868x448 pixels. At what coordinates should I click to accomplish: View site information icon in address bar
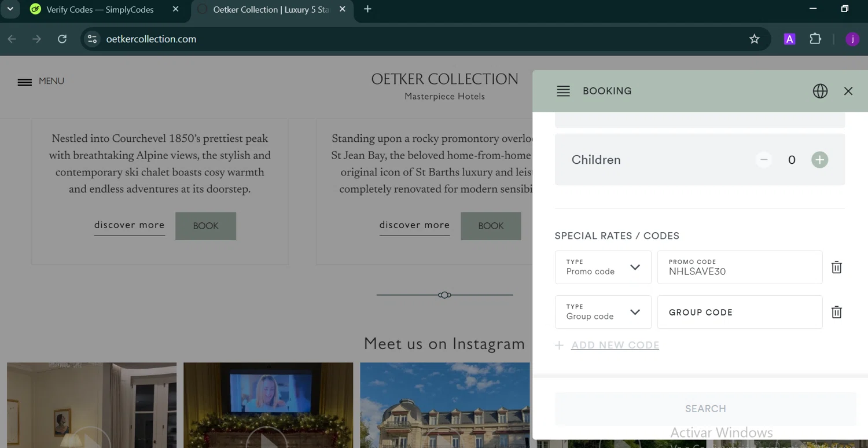[92, 39]
